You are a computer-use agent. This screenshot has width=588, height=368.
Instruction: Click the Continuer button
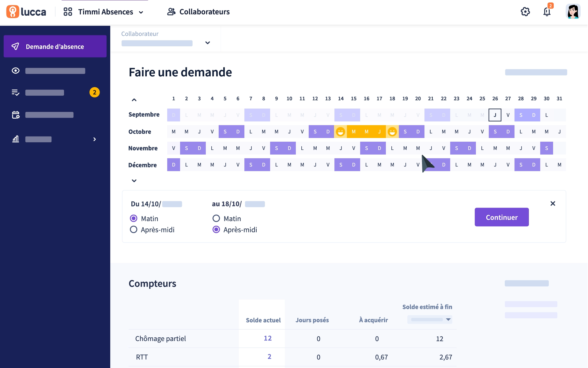[501, 217]
